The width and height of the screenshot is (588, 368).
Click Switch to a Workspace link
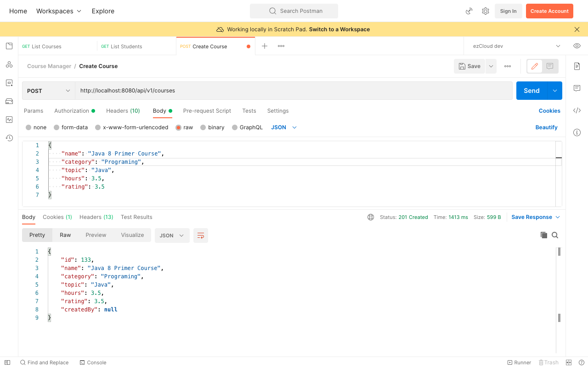(339, 29)
